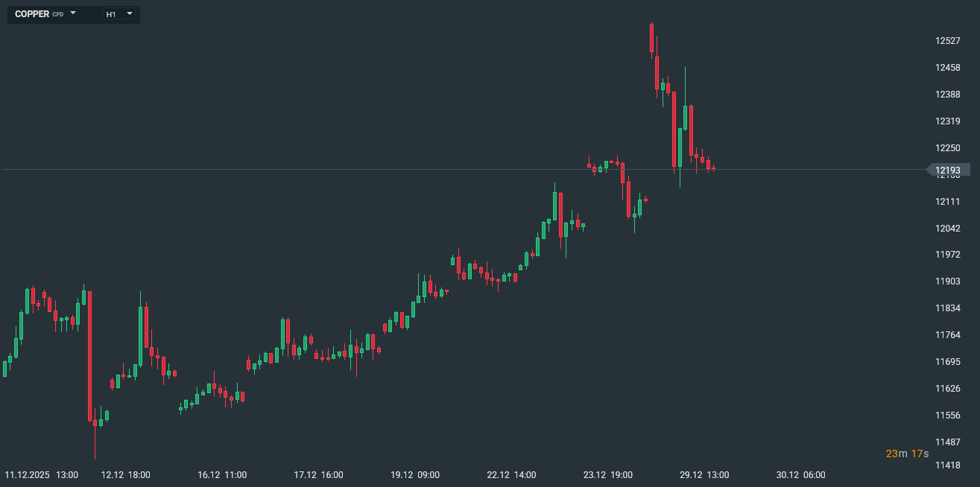The width and height of the screenshot is (980, 487).
Task: Click the 12.12 18:00 time label
Action: pos(125,475)
